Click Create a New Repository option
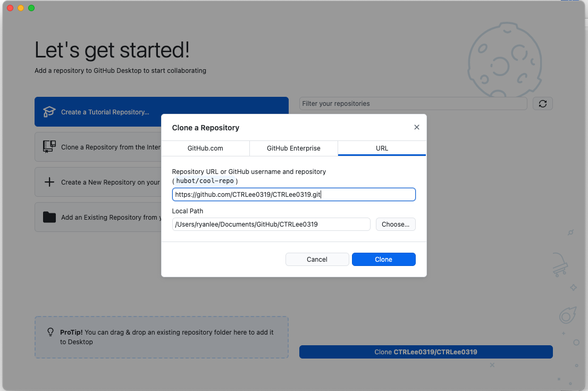Viewport: 588px width, 391px height. 98,182
